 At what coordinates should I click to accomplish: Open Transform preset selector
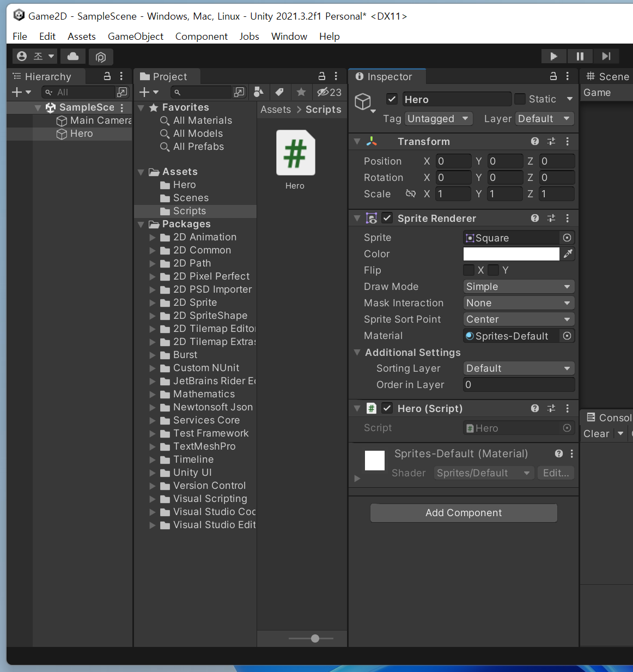[x=551, y=141]
